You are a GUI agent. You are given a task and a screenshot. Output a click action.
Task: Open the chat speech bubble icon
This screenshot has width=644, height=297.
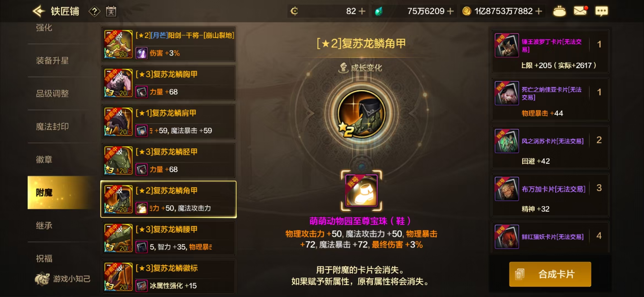click(602, 11)
